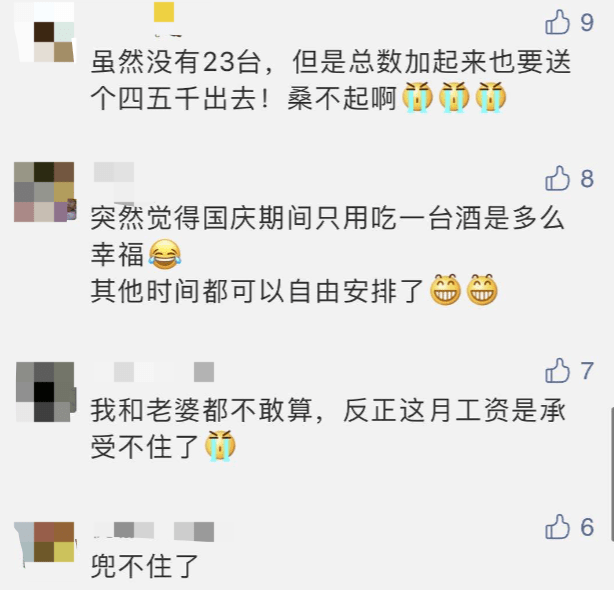This screenshot has height=590, width=614.
Task: Click the blurred username above 我和老婆都不敢算
Action: (x=154, y=372)
